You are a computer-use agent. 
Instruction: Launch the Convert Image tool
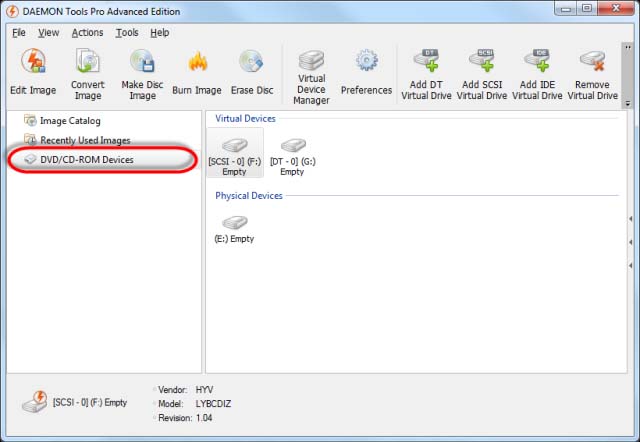point(88,74)
